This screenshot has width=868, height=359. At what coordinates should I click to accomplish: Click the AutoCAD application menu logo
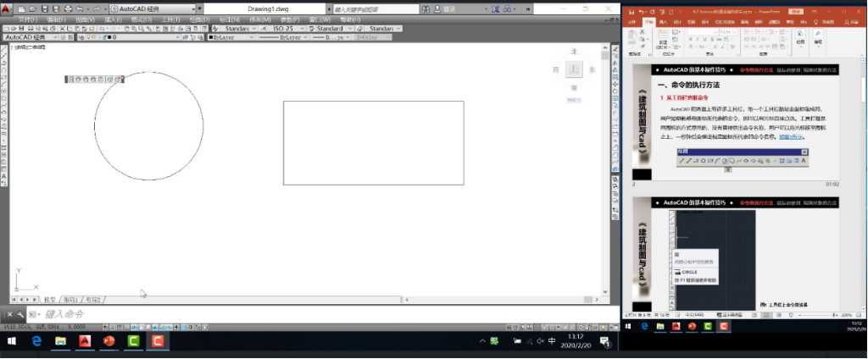click(x=7, y=7)
